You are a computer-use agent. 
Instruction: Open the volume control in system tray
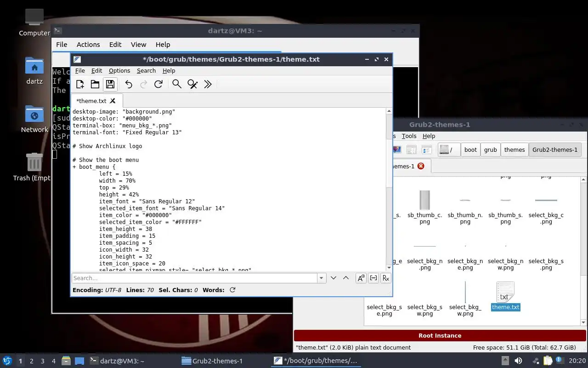[x=518, y=361]
